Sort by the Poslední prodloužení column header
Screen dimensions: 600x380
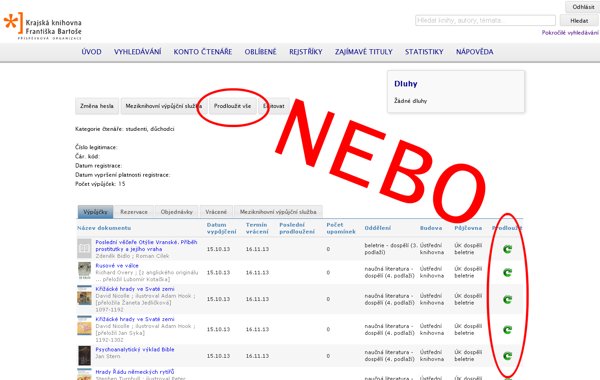[x=297, y=228]
